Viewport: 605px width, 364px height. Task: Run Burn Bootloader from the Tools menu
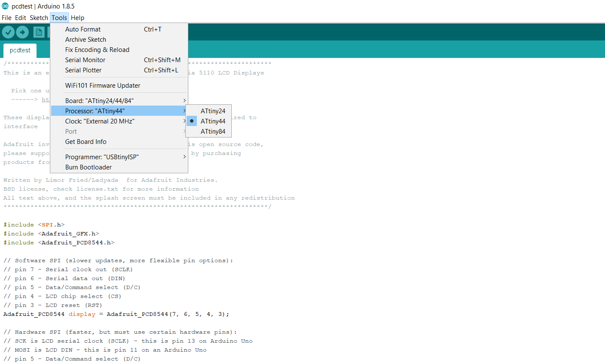click(x=119, y=167)
